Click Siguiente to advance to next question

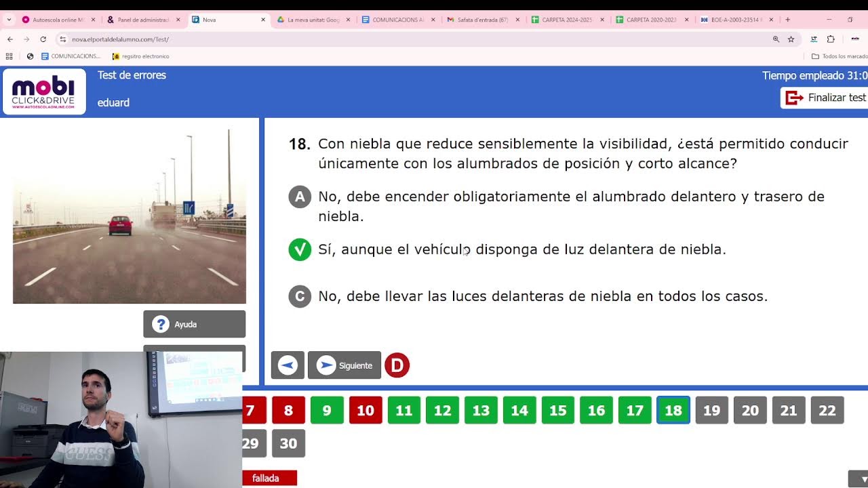coord(344,365)
